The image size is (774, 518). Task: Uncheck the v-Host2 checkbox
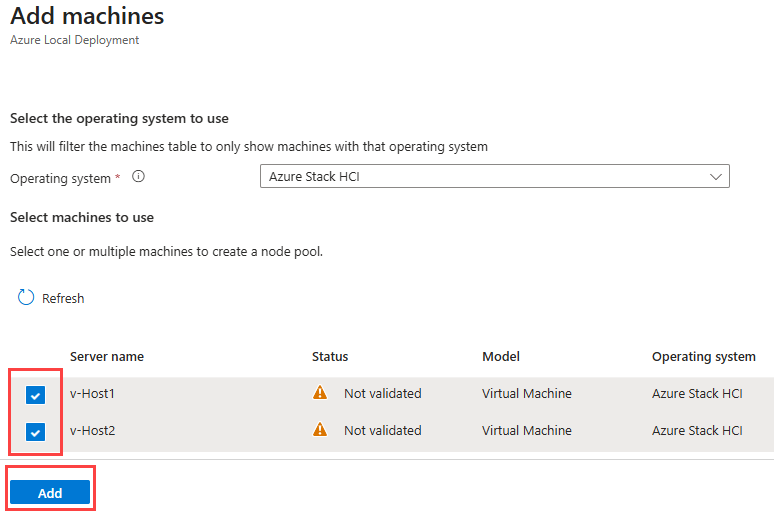click(x=36, y=432)
